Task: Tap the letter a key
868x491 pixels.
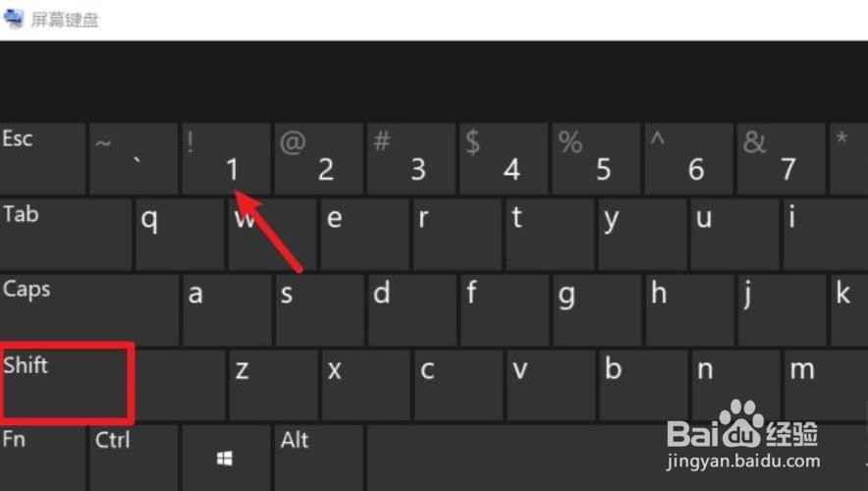Action: (x=227, y=309)
